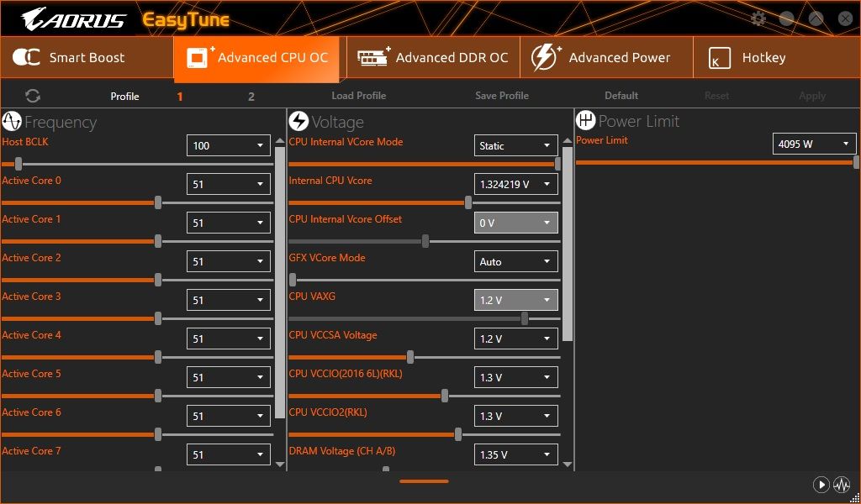Click the Advanced Power lightning icon
Image resolution: width=861 pixels, height=504 pixels.
click(545, 58)
